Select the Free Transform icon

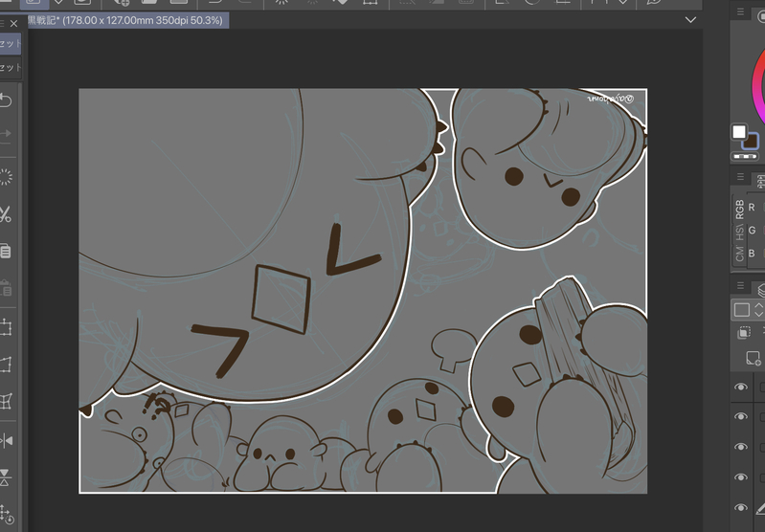(x=6, y=365)
